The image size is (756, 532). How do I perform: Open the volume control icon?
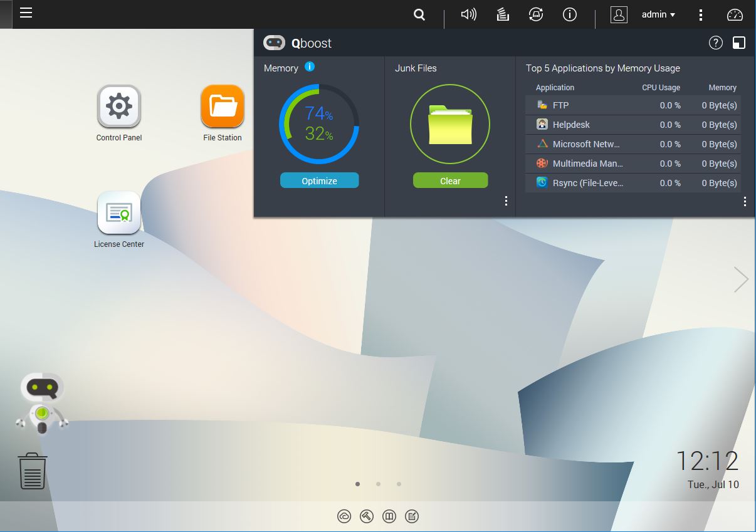468,14
